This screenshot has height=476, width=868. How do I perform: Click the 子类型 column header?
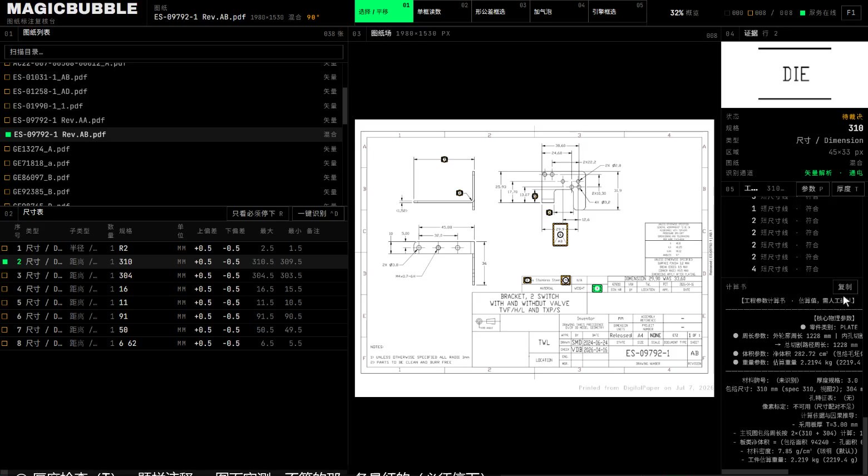(x=80, y=231)
